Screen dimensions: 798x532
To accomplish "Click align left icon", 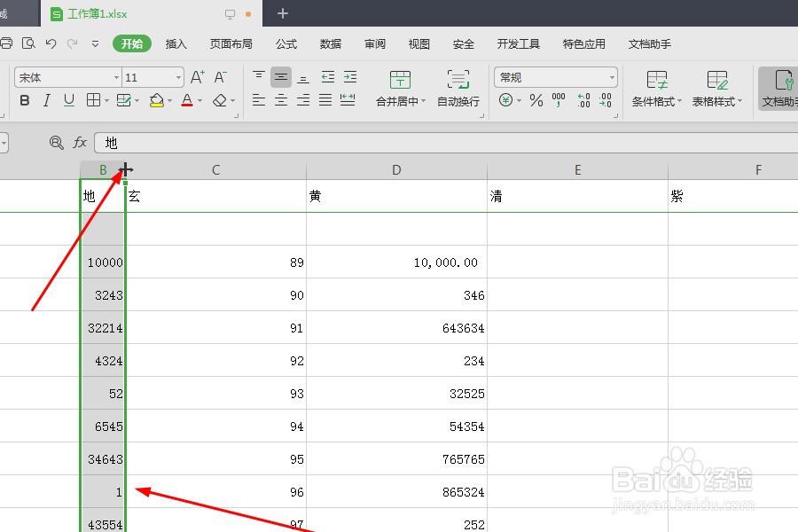I will 259,100.
